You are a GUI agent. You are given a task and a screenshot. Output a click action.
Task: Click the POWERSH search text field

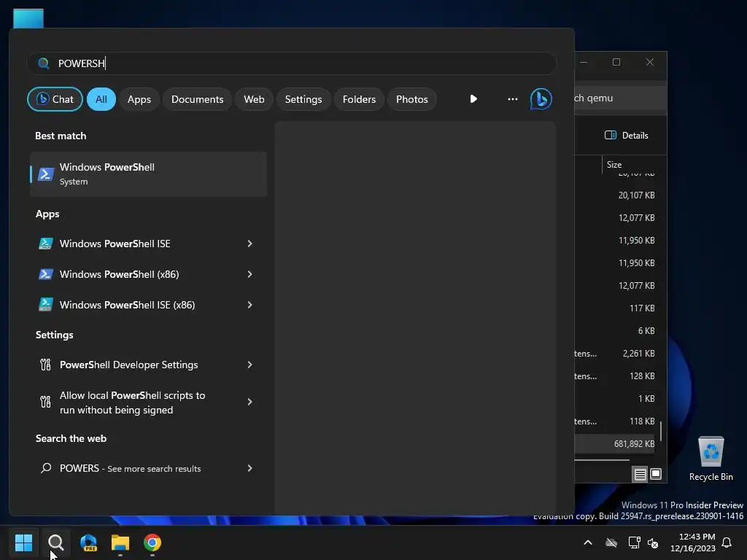tap(292, 63)
